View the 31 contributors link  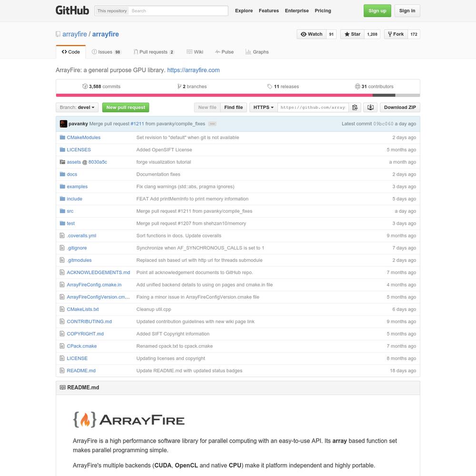pyautogui.click(x=374, y=87)
